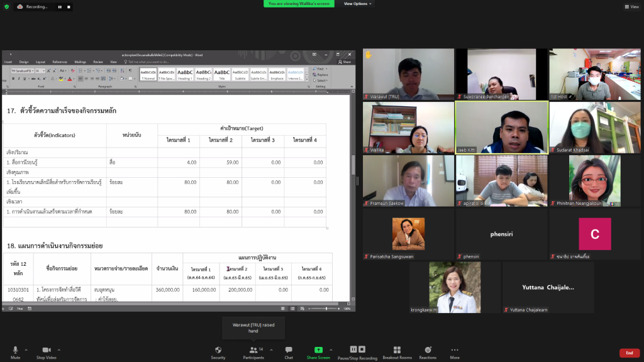Select Jaeb Kitti's video thumbnail
The image size is (644, 362).
[x=501, y=128]
